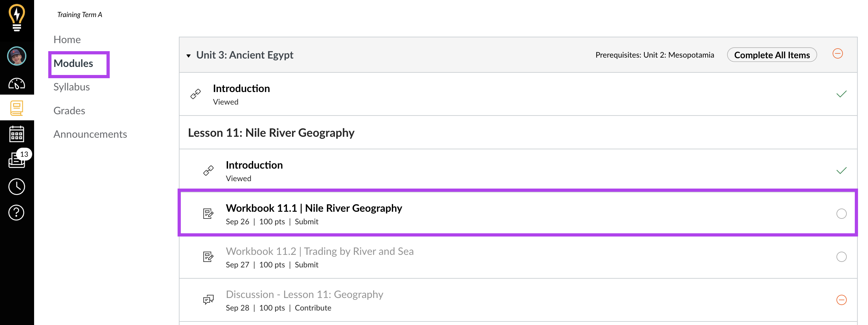Image resolution: width=868 pixels, height=325 pixels.
Task: Click Viewed under the Unit 3 Introduction
Action: tap(226, 102)
